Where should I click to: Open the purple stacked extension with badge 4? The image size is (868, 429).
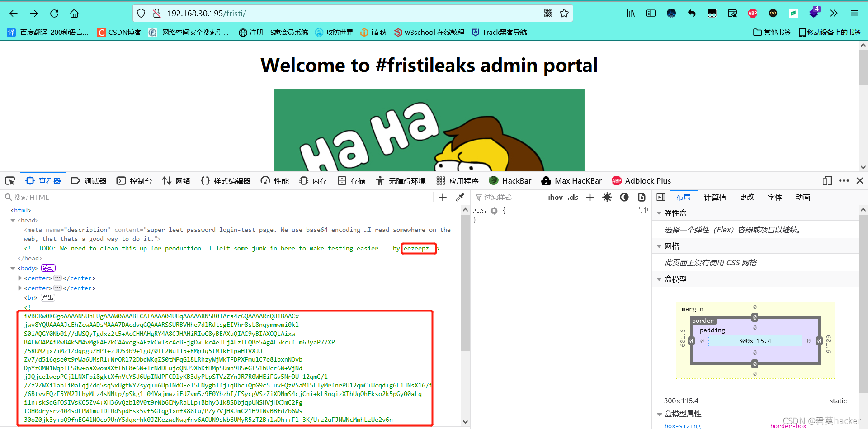coord(814,13)
